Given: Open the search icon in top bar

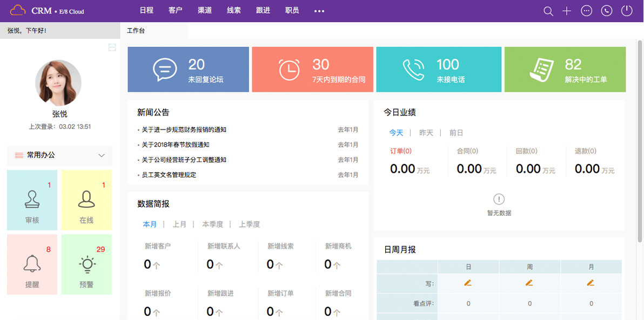Looking at the screenshot, I should (x=548, y=10).
